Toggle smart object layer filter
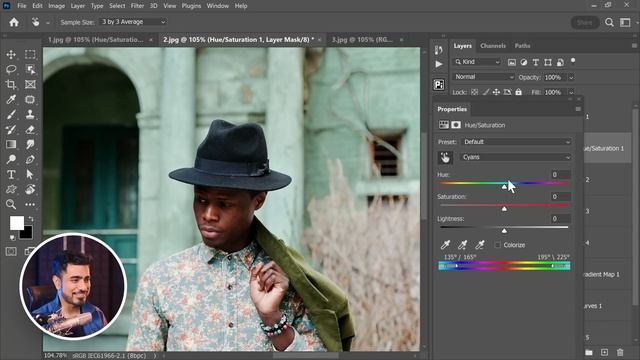The image size is (640, 360). tap(560, 62)
